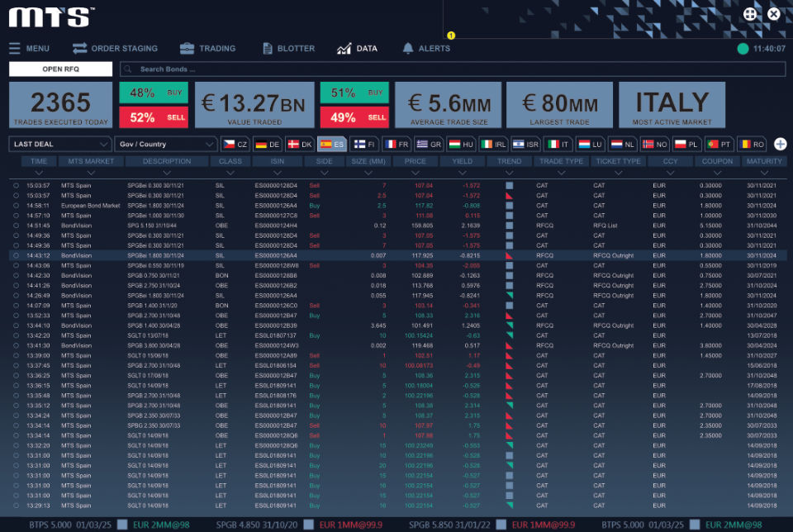
Task: Click the 2365 trades executed tile
Action: 60,105
